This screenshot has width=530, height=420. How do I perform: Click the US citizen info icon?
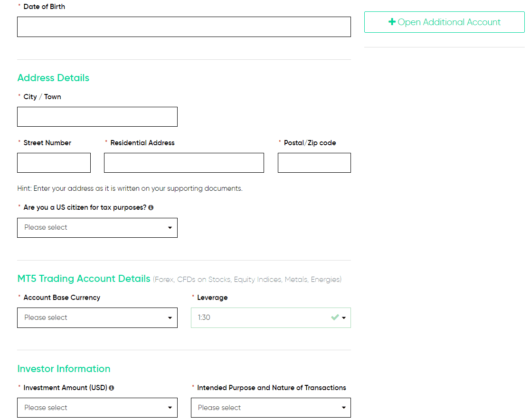(151, 207)
